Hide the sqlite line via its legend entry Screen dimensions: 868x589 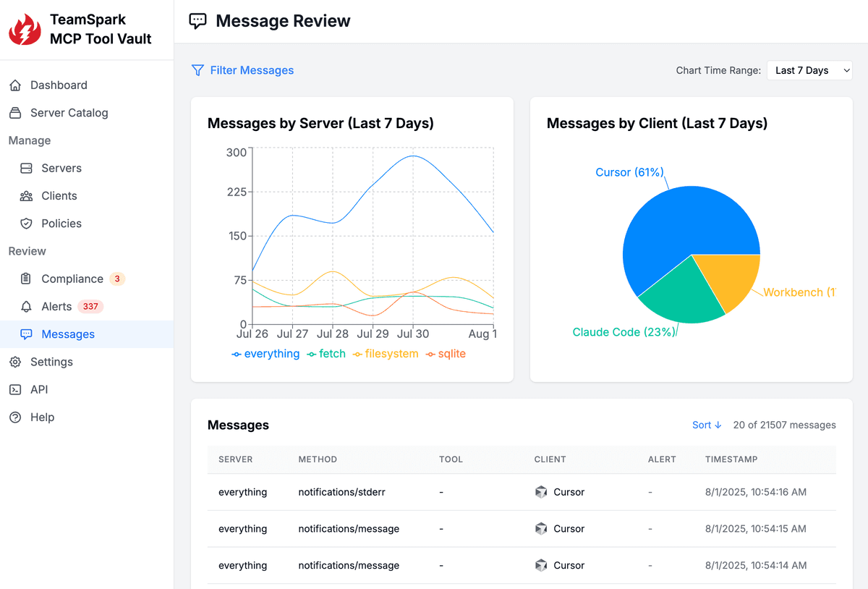pyautogui.click(x=446, y=353)
